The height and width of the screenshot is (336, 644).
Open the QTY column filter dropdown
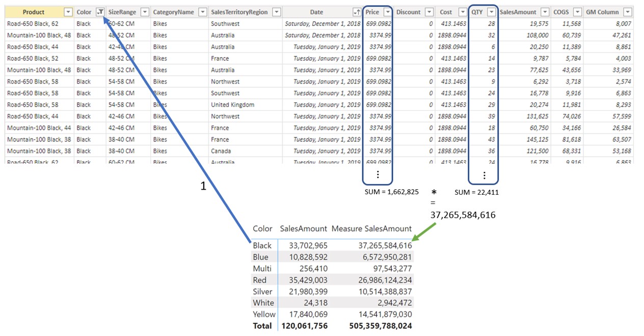click(x=492, y=12)
